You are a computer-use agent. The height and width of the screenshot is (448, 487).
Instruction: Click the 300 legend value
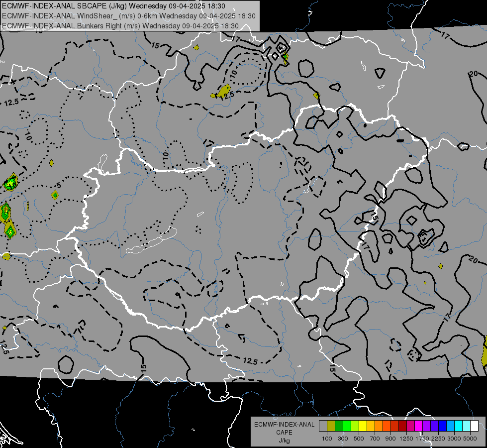point(343,439)
